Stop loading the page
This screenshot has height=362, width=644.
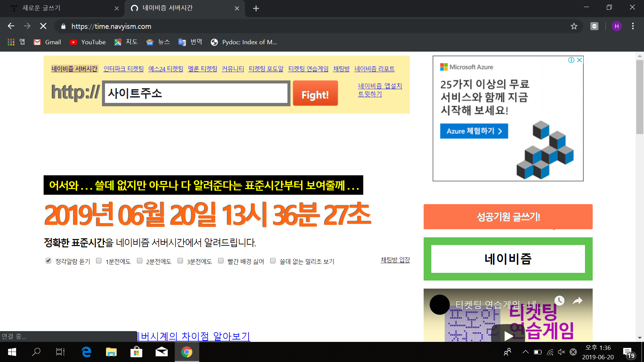pyautogui.click(x=43, y=26)
